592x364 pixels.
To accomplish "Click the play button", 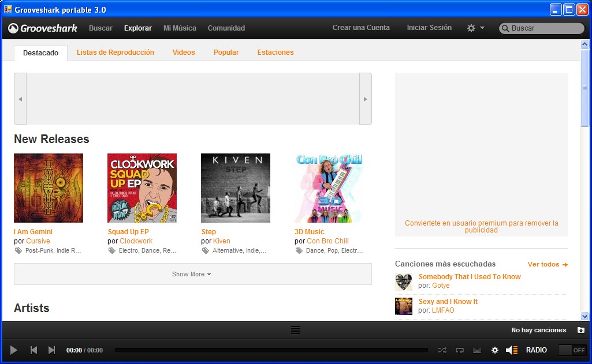I will [x=14, y=350].
